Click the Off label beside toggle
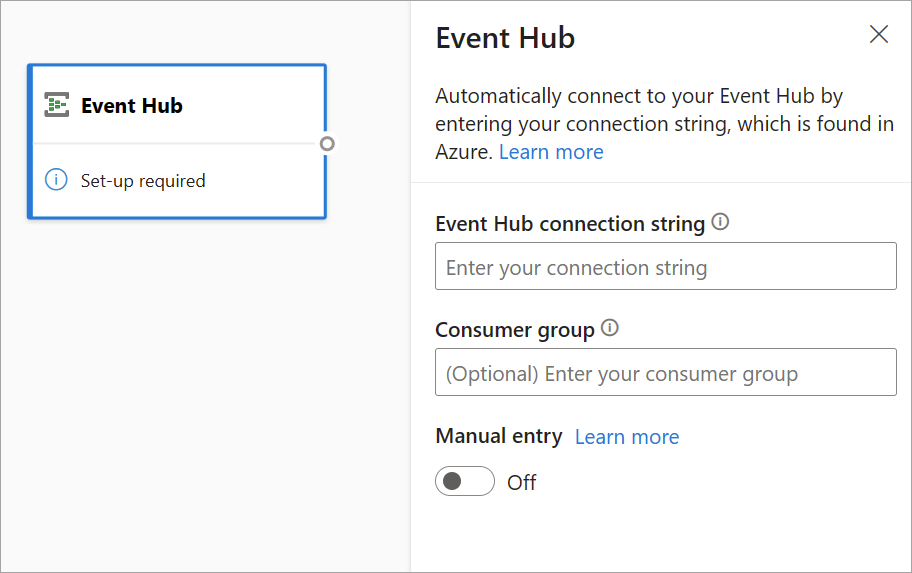912x573 pixels. pyautogui.click(x=522, y=483)
